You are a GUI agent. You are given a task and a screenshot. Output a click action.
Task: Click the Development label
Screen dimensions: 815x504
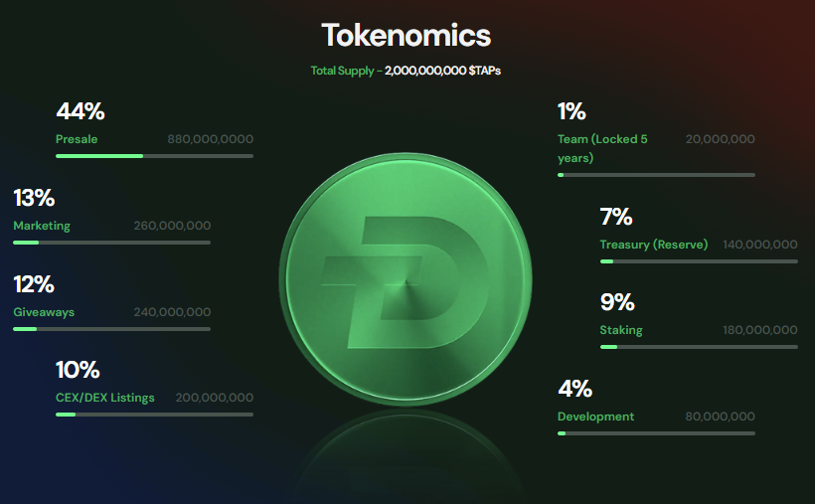click(595, 417)
